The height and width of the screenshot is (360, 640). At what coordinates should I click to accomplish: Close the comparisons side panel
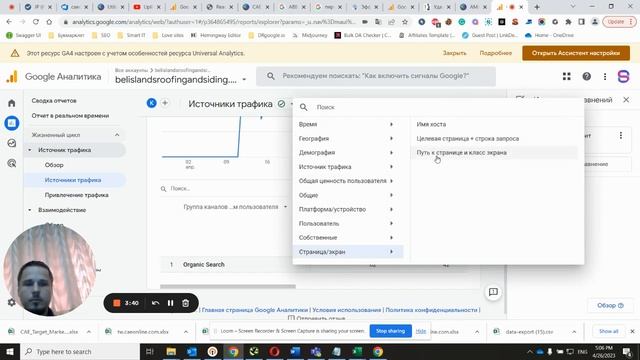click(626, 100)
